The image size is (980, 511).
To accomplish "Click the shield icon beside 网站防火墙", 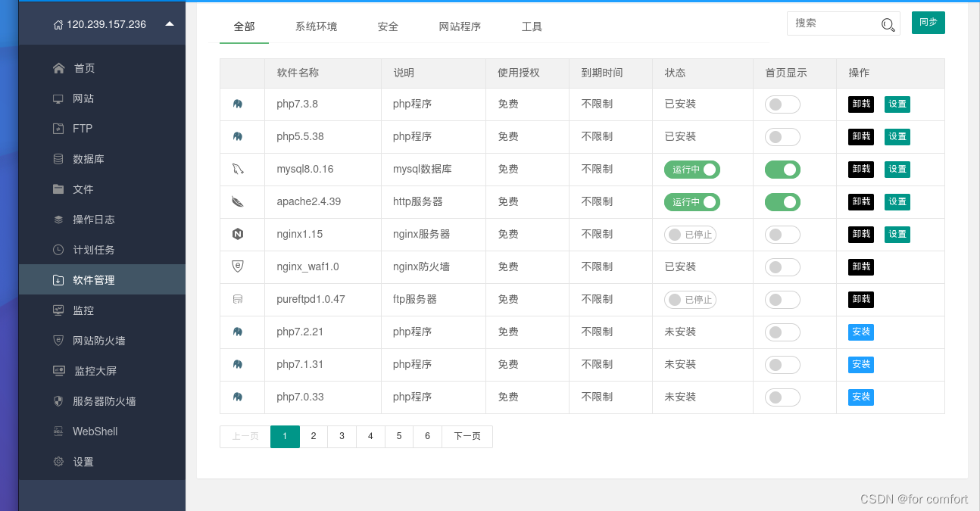I will [58, 341].
